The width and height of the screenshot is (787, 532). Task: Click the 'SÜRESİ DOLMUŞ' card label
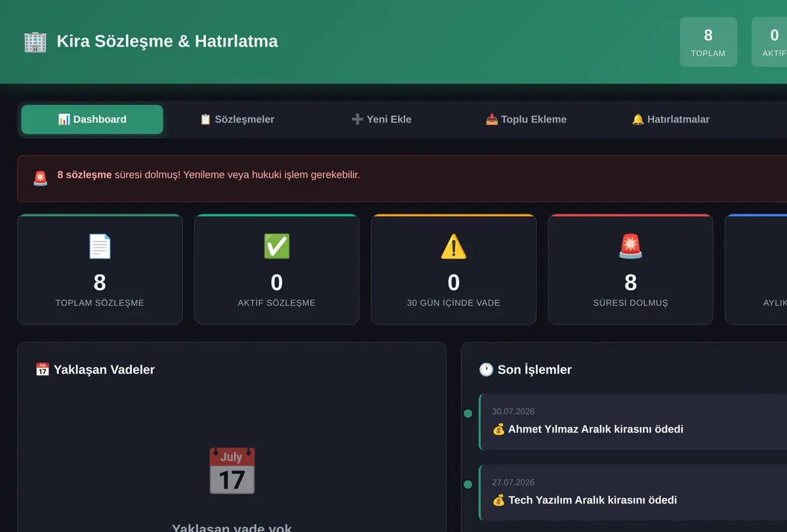(631, 303)
